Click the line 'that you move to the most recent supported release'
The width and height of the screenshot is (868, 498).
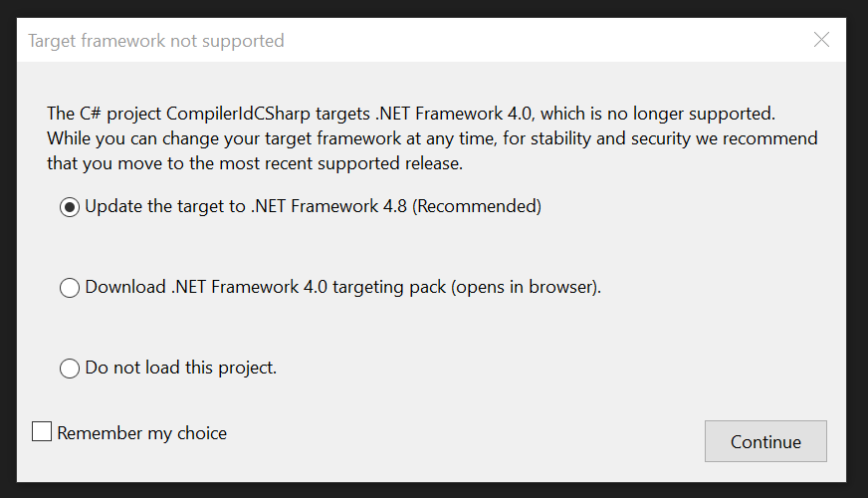[254, 162]
